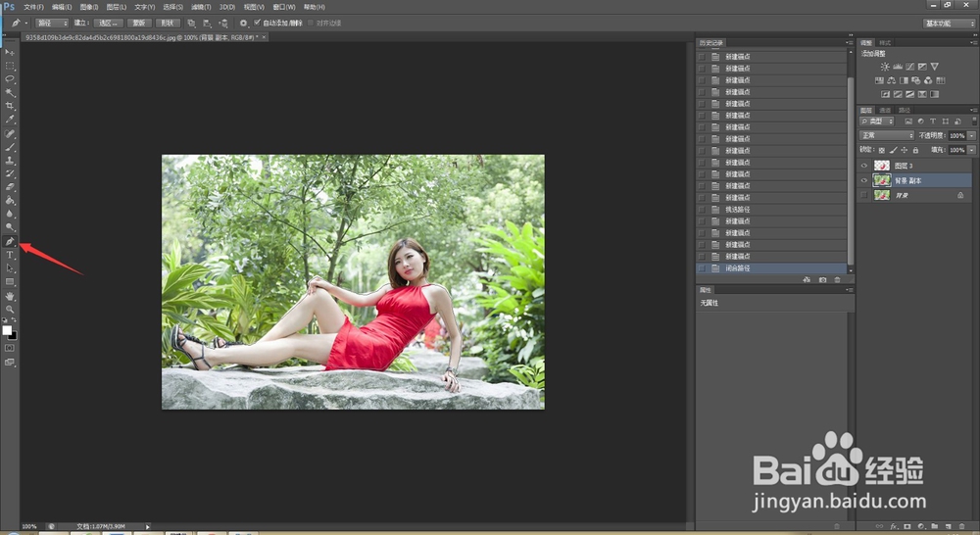This screenshot has height=535, width=980.
Task: Open workspace switcher dropdown 基本功能
Action: [x=949, y=24]
